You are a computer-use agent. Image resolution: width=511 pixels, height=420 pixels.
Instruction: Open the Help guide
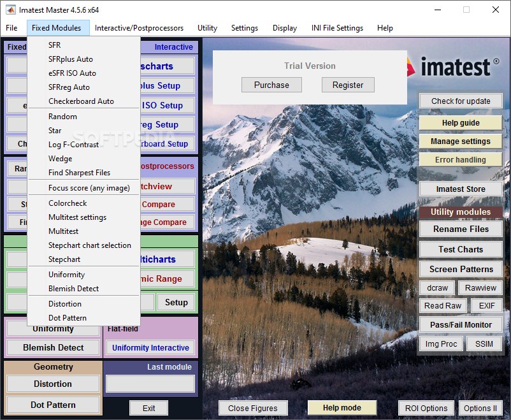click(461, 123)
